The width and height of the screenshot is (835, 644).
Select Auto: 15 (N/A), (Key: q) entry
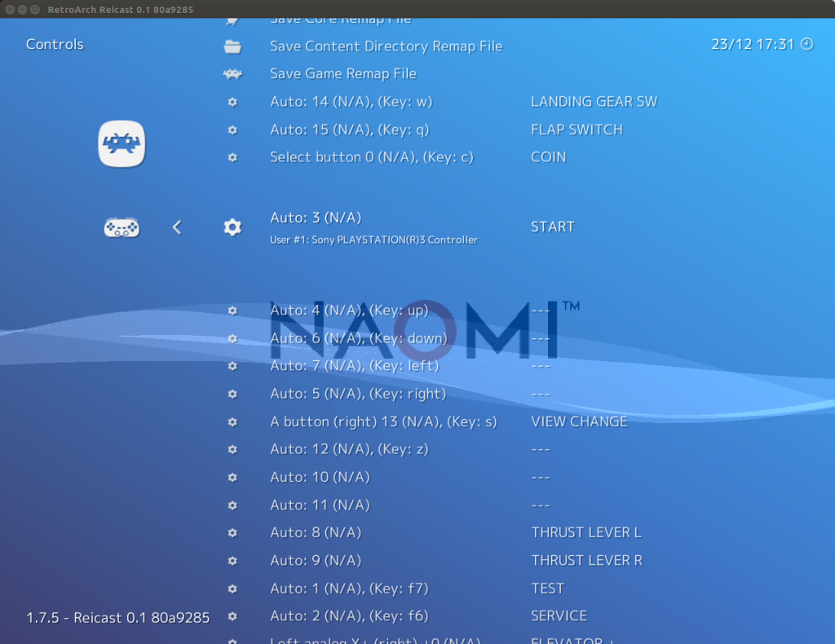(x=349, y=130)
